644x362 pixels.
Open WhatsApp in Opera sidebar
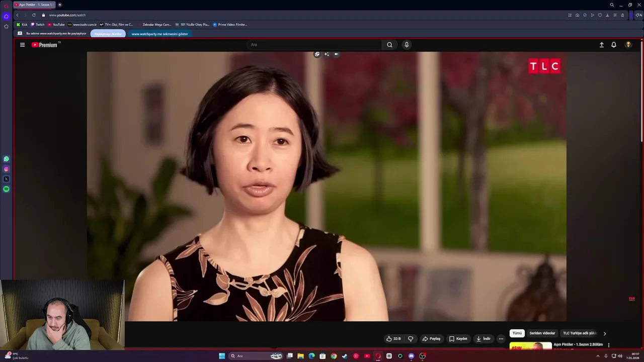[x=6, y=159]
